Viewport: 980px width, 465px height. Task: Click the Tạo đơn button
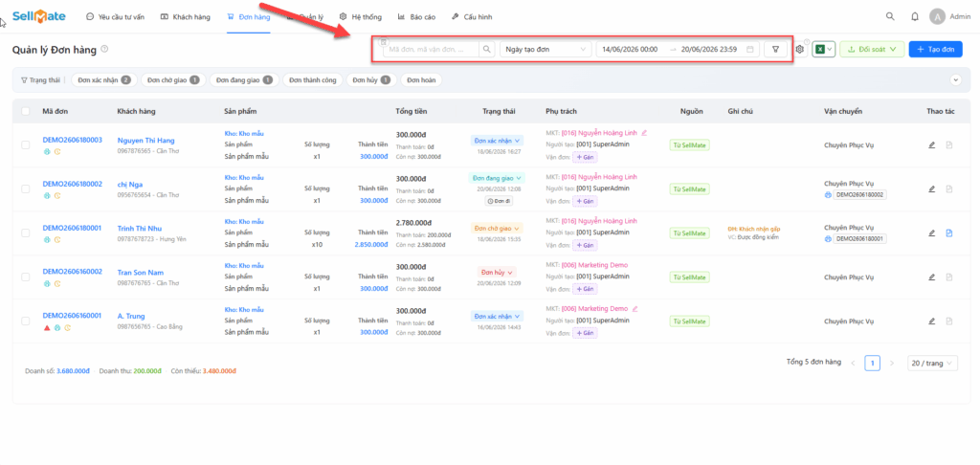pos(936,50)
